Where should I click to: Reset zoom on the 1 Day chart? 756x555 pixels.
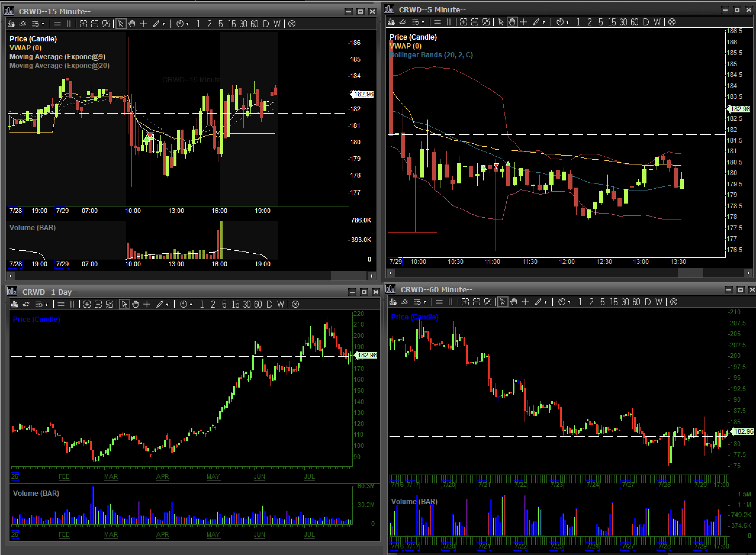110,304
